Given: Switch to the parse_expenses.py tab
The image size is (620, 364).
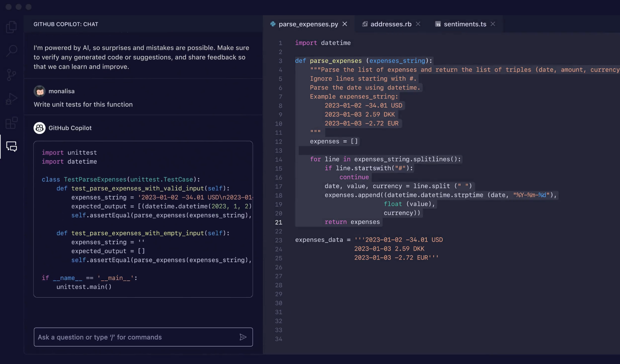Looking at the screenshot, I should [308, 24].
